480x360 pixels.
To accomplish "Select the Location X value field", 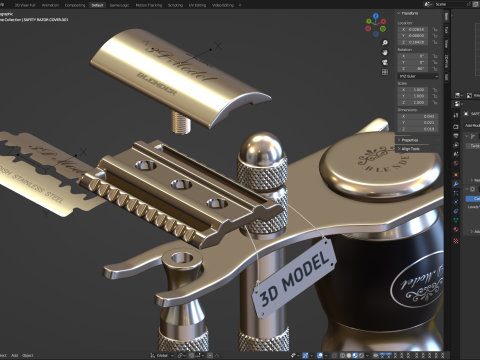I will coord(413,29).
